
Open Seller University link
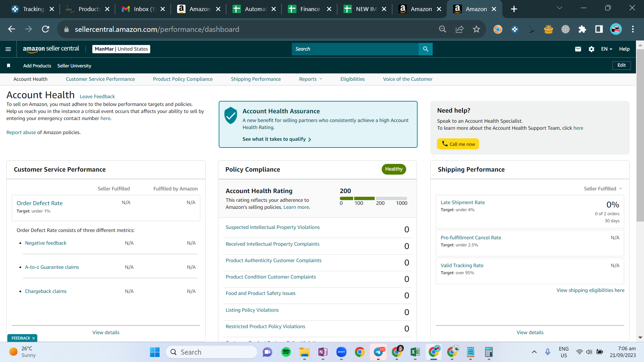click(74, 66)
